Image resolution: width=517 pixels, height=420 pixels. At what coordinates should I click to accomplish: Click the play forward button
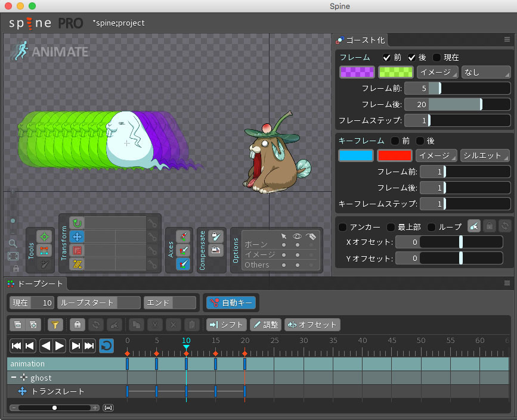click(60, 346)
